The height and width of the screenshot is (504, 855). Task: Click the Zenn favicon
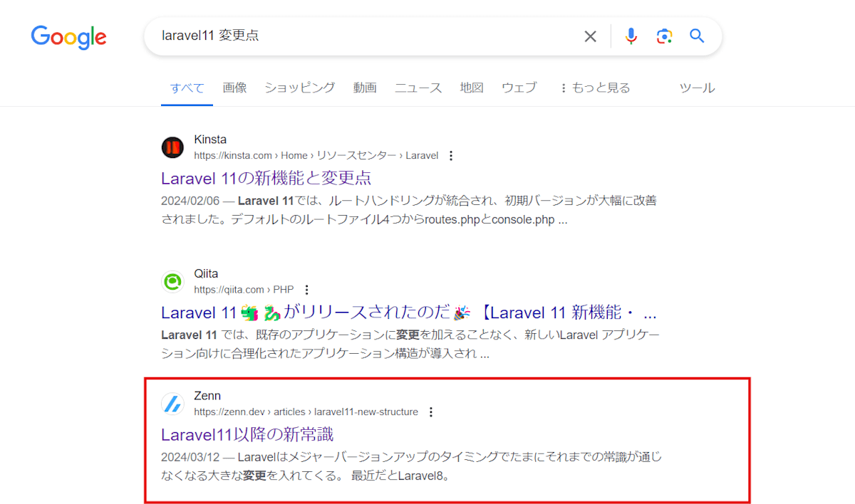click(172, 404)
